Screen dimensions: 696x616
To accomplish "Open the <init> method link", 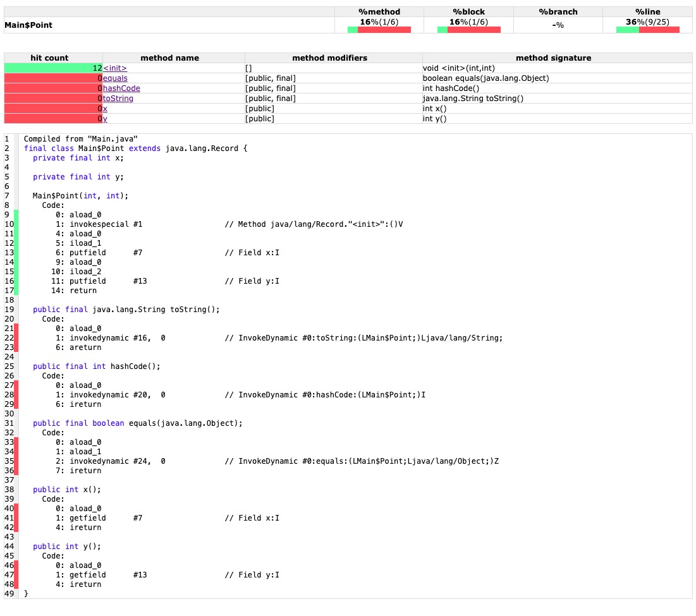I will (115, 68).
